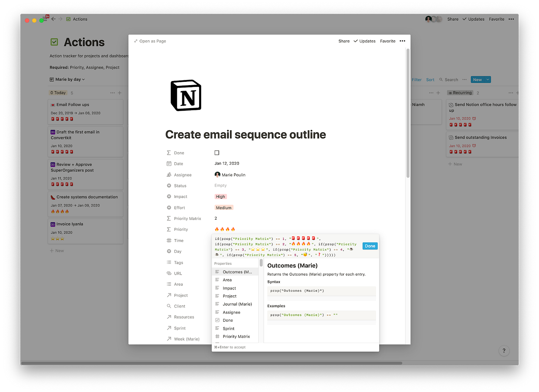Open the Create systems documentation card
Viewport: 539px width, 392px height.
click(x=86, y=204)
